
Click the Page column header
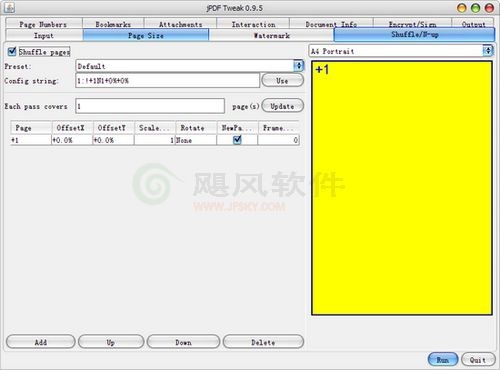[x=31, y=128]
